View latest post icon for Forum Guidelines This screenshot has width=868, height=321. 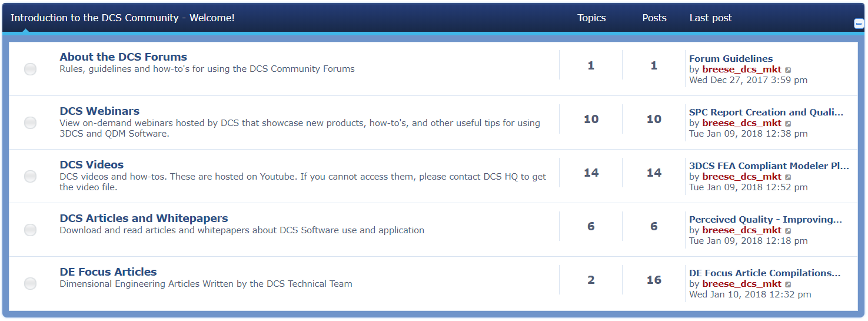pyautogui.click(x=788, y=70)
